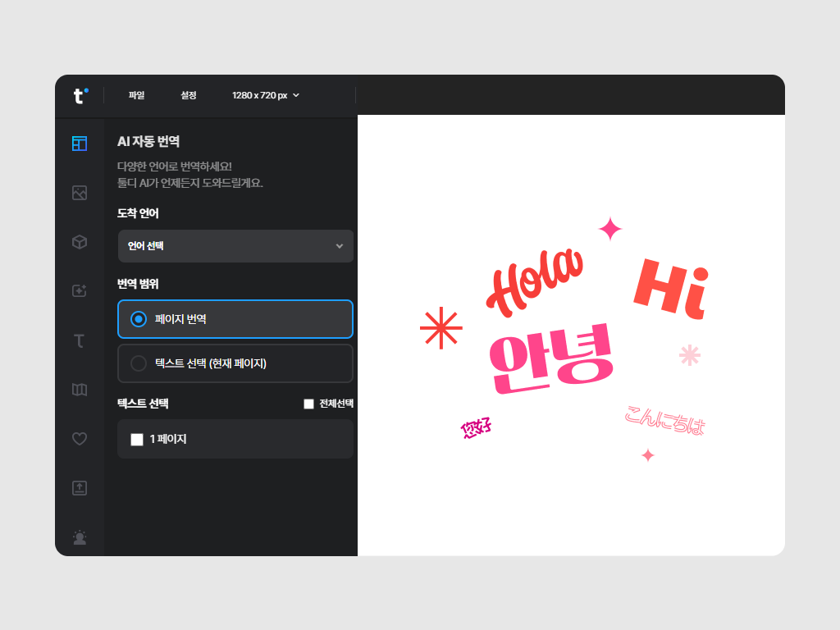
Task: Click the Japanese こんにちは text on canvas
Action: pyautogui.click(x=664, y=420)
